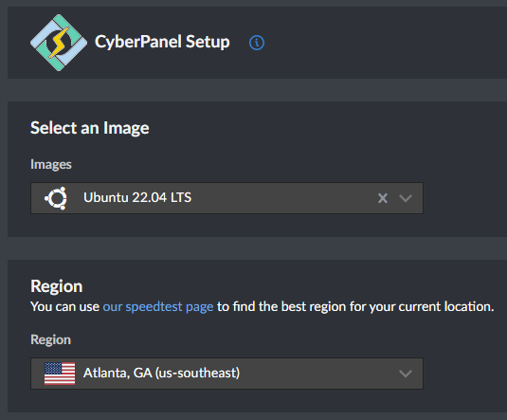This screenshot has height=420, width=507.
Task: Click the Atlanta, GA (us-southeast) value
Action: tap(161, 373)
